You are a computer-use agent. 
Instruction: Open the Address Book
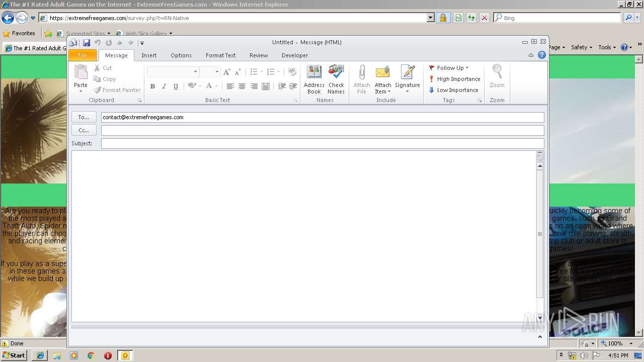pyautogui.click(x=314, y=79)
